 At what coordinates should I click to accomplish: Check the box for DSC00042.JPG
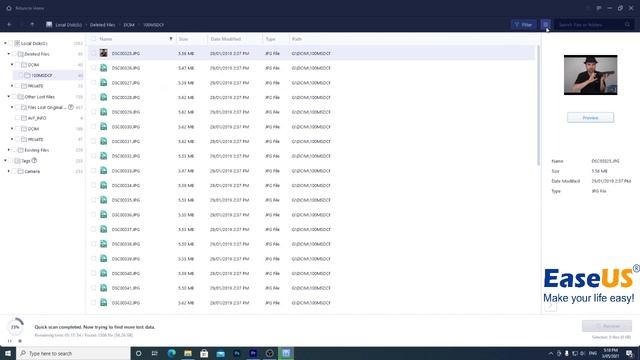pos(93,302)
